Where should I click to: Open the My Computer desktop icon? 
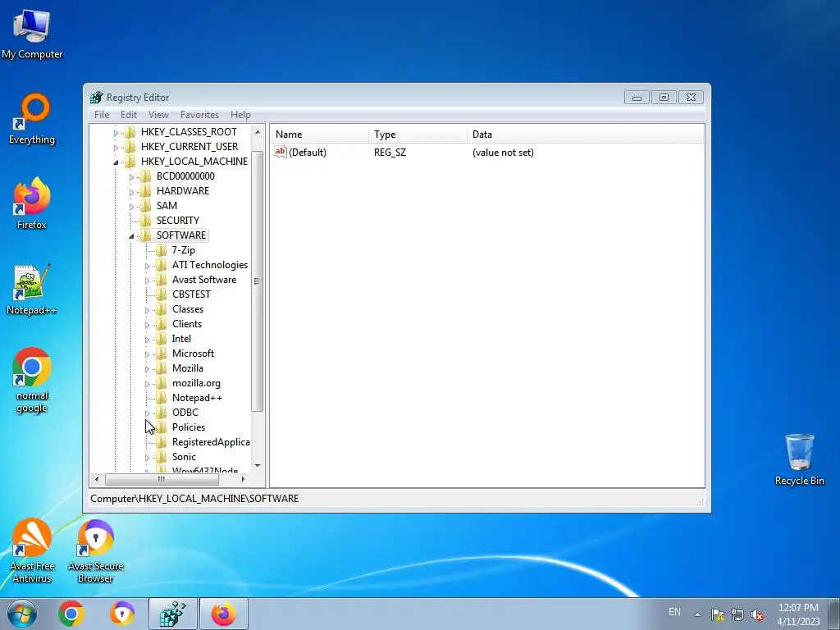(32, 32)
